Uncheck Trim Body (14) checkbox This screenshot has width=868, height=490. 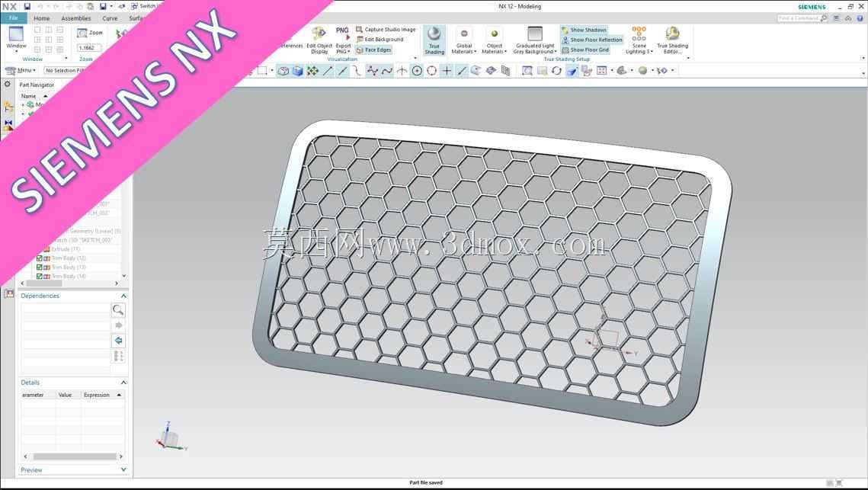tap(40, 276)
